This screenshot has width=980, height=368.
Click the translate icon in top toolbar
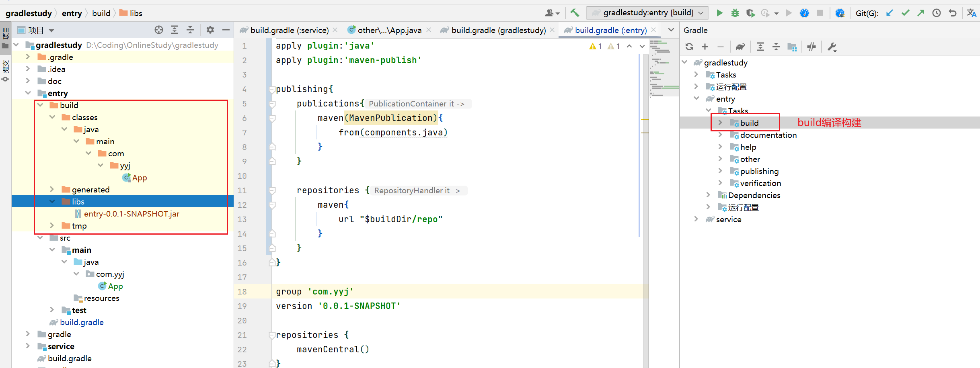972,13
